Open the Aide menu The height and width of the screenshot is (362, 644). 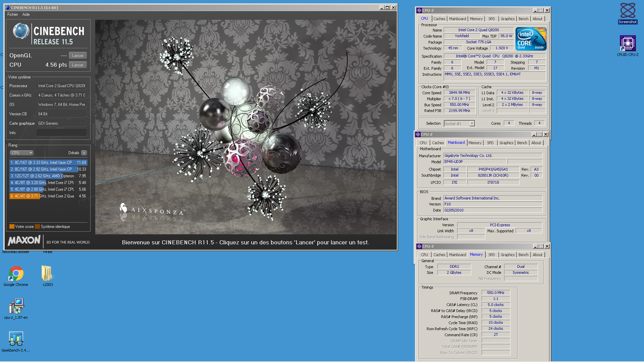[26, 14]
